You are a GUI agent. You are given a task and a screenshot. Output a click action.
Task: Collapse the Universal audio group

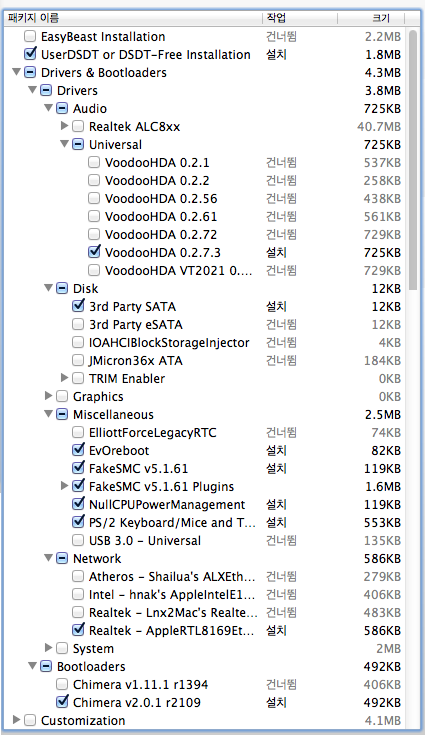click(65, 143)
